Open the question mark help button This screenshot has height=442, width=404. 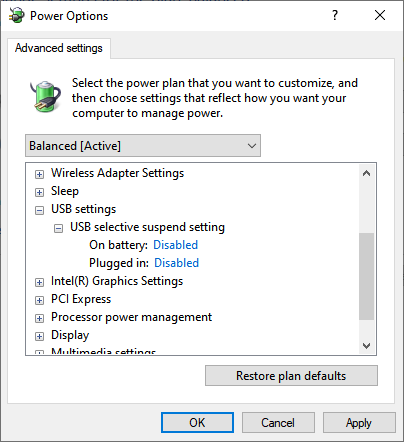point(335,15)
